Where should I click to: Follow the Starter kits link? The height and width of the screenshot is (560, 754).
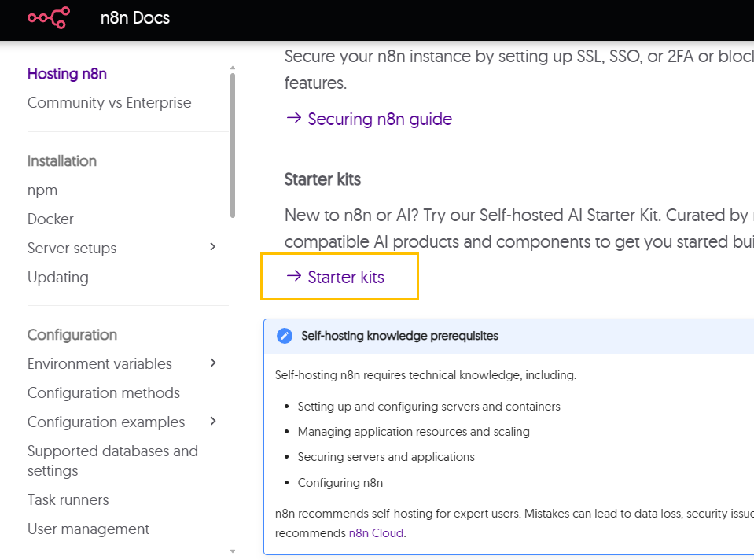coord(345,277)
